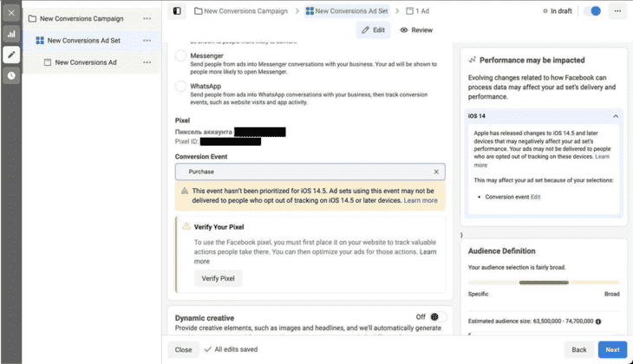Click the Performance may be impacted heading
633x364 pixels.
[532, 60]
